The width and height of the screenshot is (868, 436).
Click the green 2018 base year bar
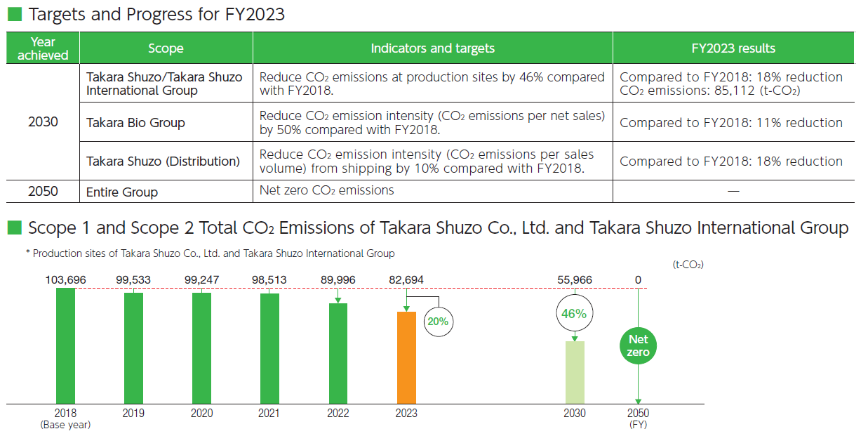click(x=65, y=345)
